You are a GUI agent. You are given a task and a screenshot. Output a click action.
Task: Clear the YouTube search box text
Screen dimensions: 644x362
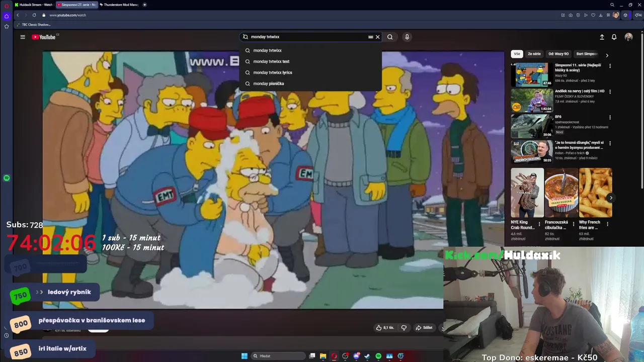pyautogui.click(x=377, y=37)
